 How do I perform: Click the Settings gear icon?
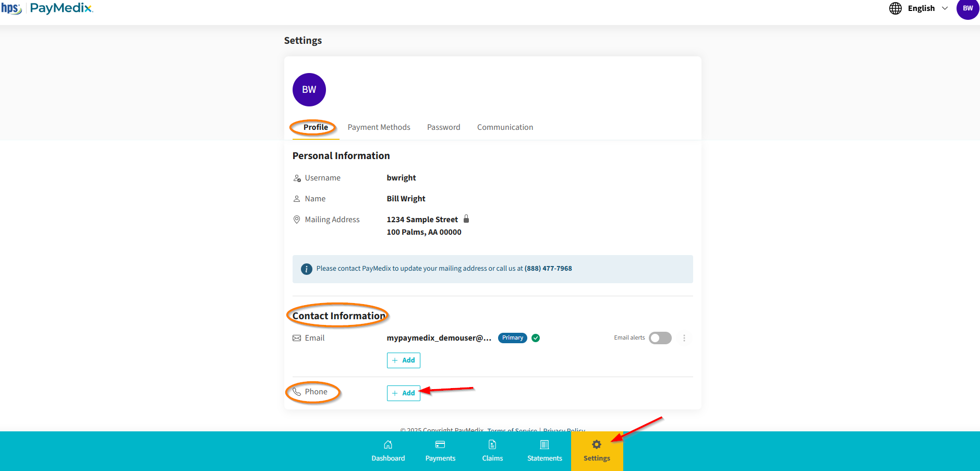click(597, 445)
